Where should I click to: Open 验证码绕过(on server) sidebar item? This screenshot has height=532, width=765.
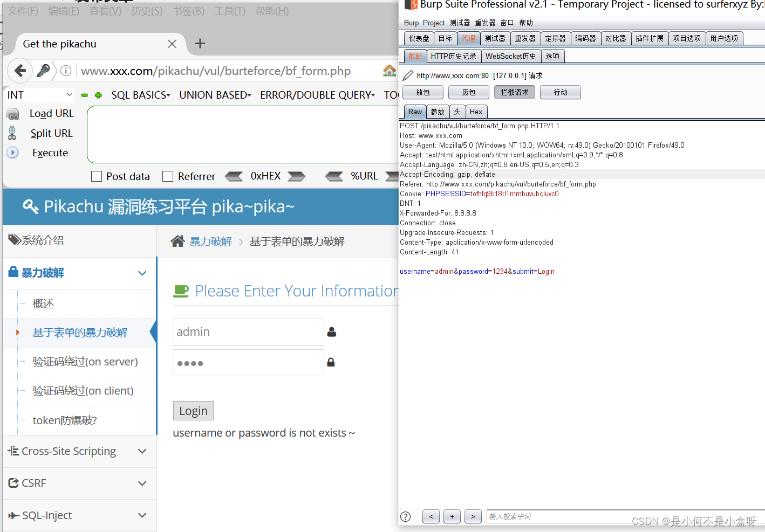tap(85, 362)
